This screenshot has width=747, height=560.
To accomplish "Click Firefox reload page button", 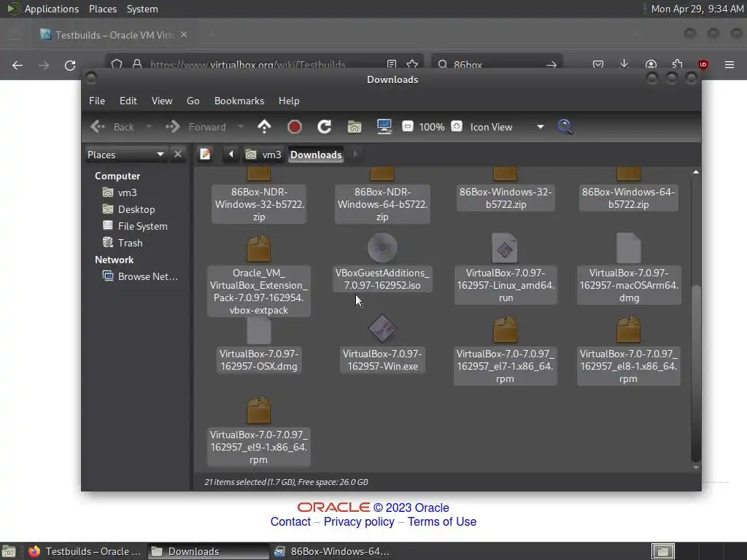I will coord(70,65).
